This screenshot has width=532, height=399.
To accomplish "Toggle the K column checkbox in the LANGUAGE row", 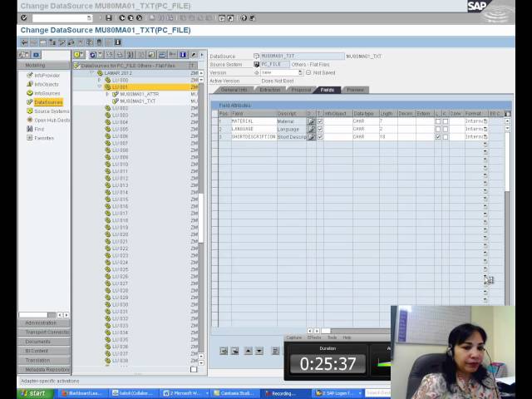I will point(446,129).
